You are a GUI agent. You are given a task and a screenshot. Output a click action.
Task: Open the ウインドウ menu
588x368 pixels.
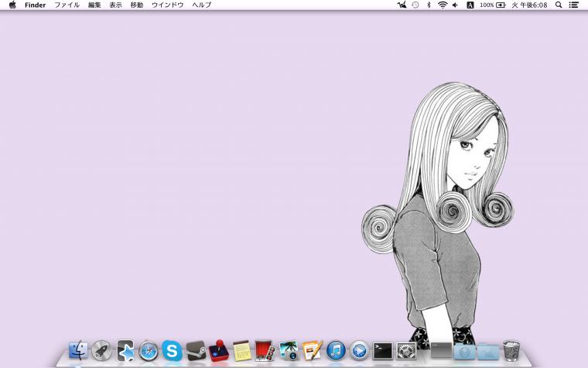168,5
